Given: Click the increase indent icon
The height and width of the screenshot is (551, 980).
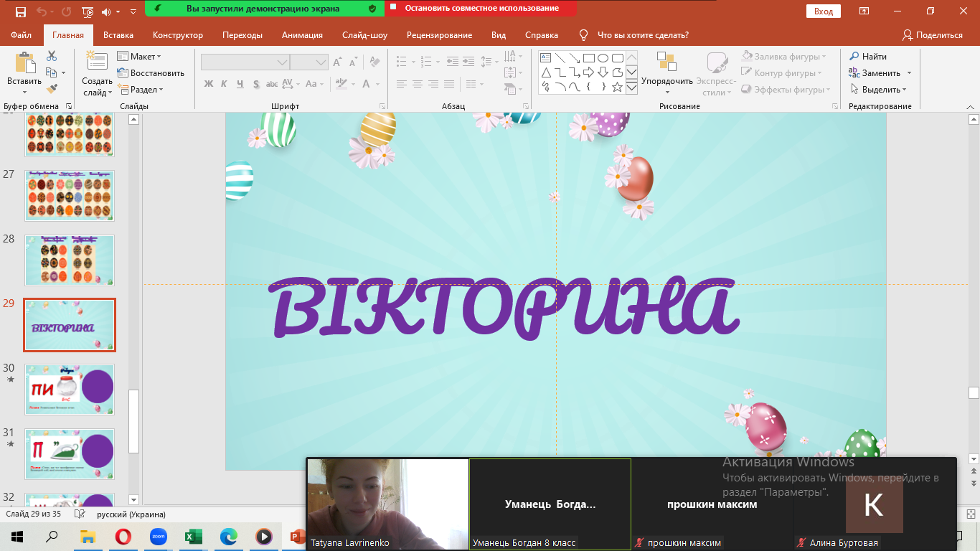Looking at the screenshot, I should 468,62.
